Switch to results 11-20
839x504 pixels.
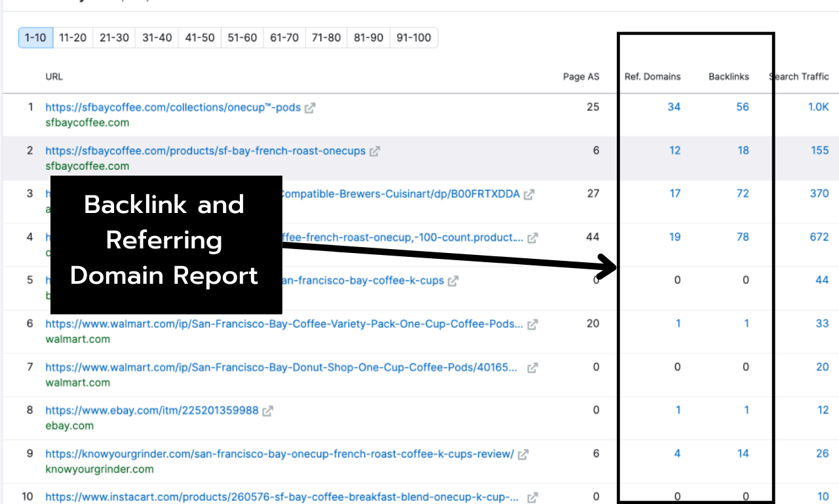click(72, 37)
